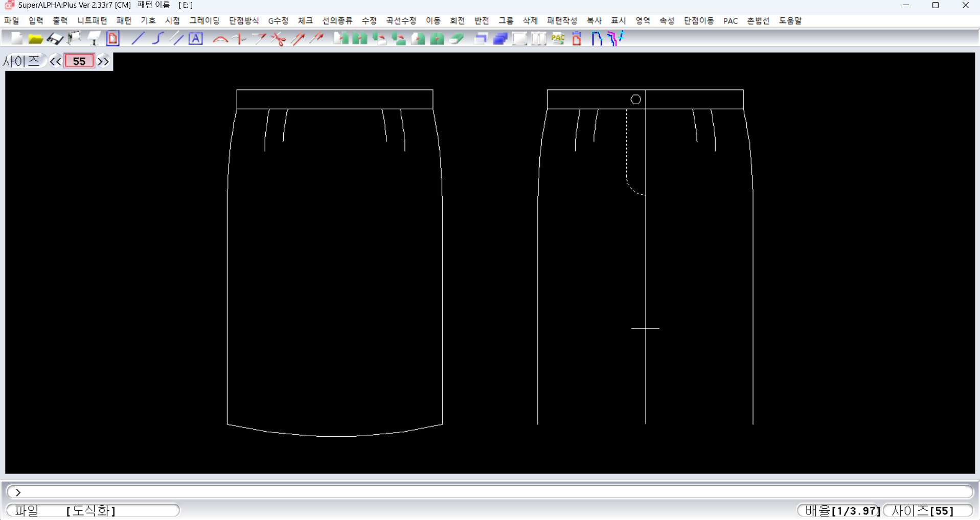Click the new blank document icon
The width and height of the screenshot is (980, 520).
(x=17, y=39)
